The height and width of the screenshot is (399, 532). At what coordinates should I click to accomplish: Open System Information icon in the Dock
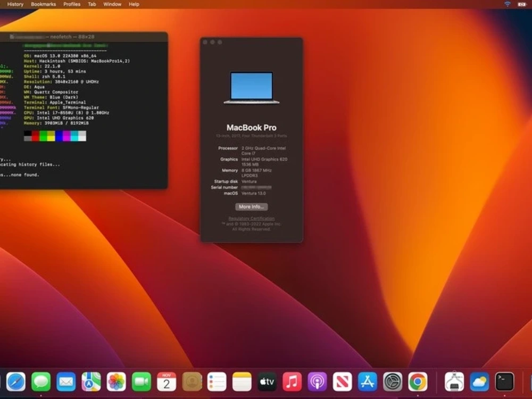pyautogui.click(x=454, y=381)
